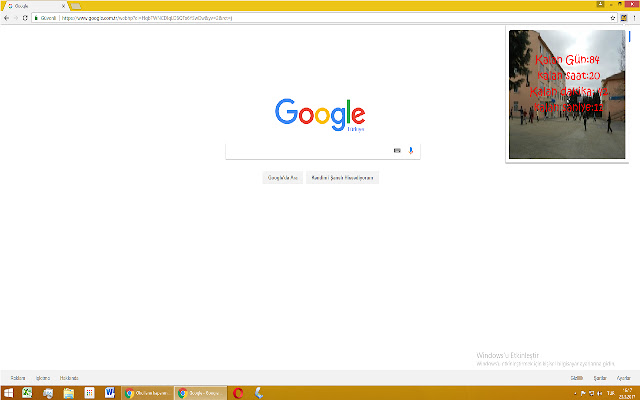Click the 'Kalan saat:20' text

[x=569, y=76]
